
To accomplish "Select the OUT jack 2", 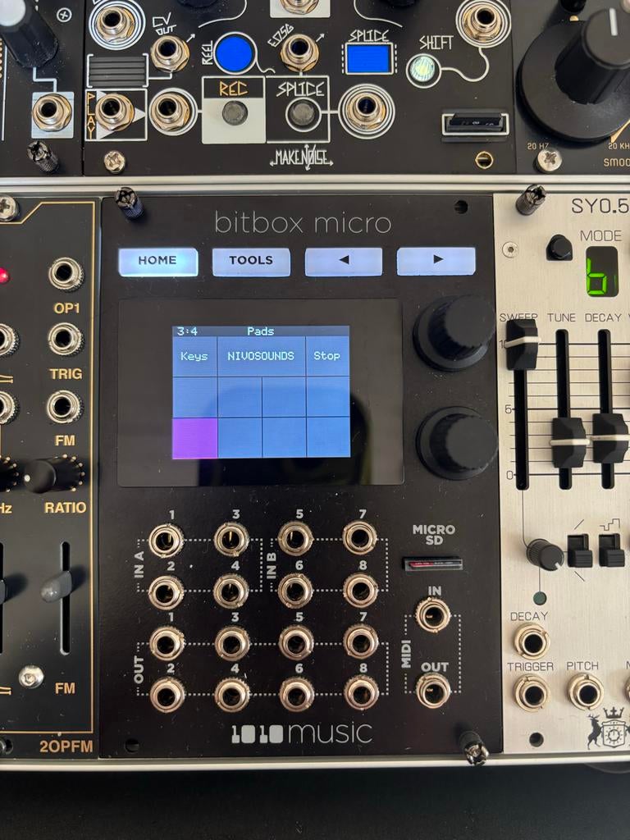I will [167, 695].
